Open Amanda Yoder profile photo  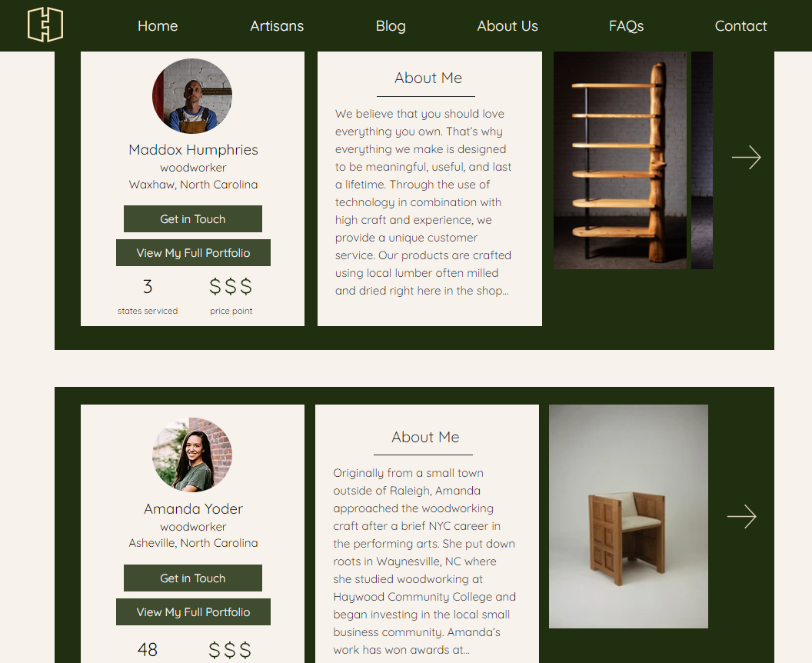click(x=192, y=455)
